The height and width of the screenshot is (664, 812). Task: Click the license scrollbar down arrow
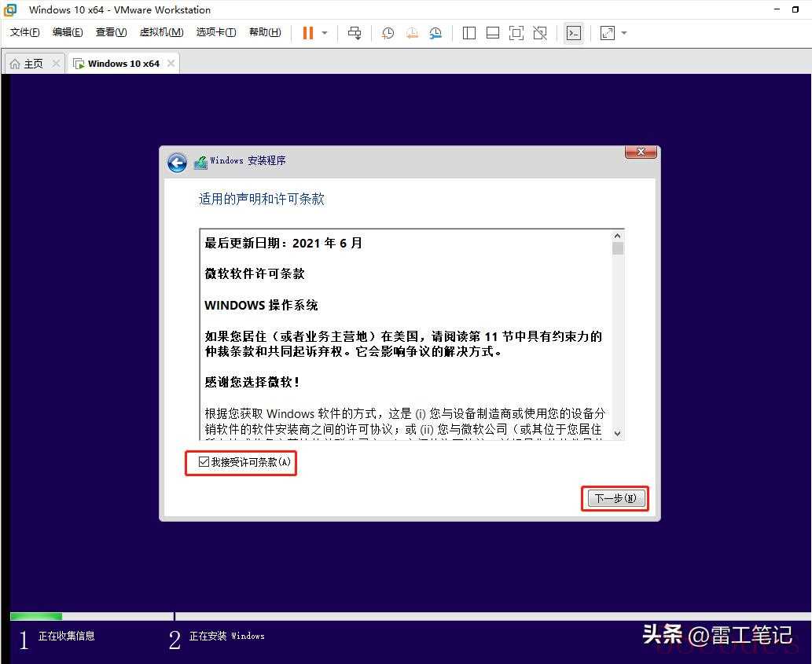(x=617, y=433)
